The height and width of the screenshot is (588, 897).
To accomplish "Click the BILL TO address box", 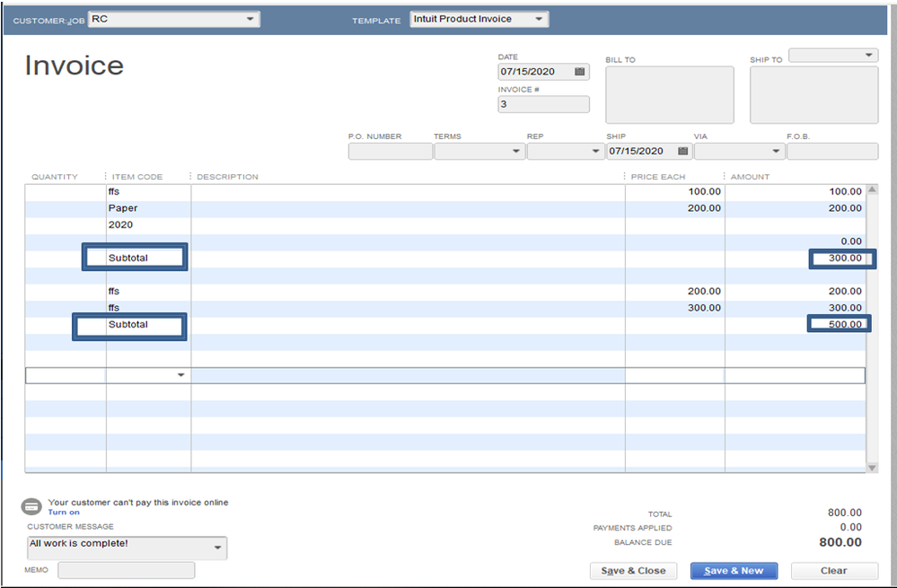I will point(669,94).
